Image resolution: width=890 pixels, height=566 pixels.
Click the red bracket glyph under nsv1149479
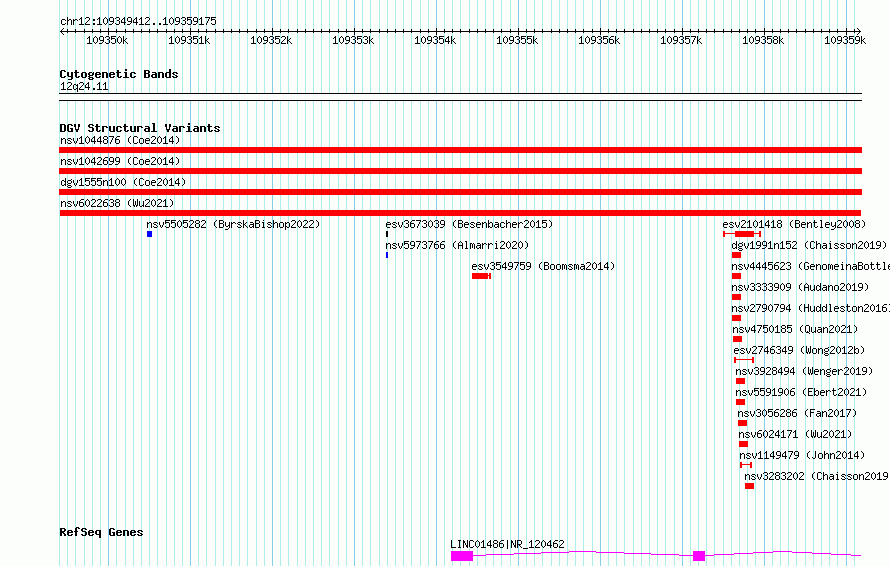746,465
